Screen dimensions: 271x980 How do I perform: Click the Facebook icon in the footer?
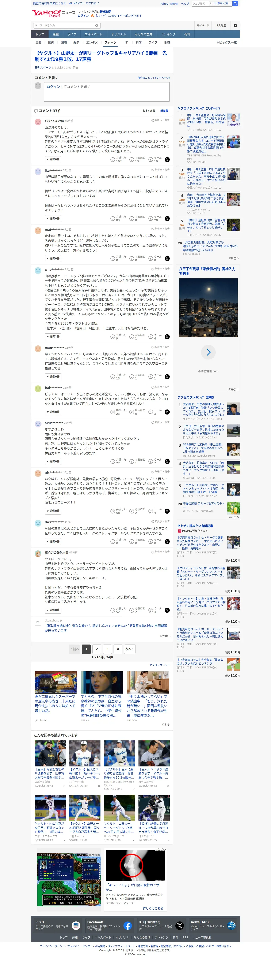128,926
